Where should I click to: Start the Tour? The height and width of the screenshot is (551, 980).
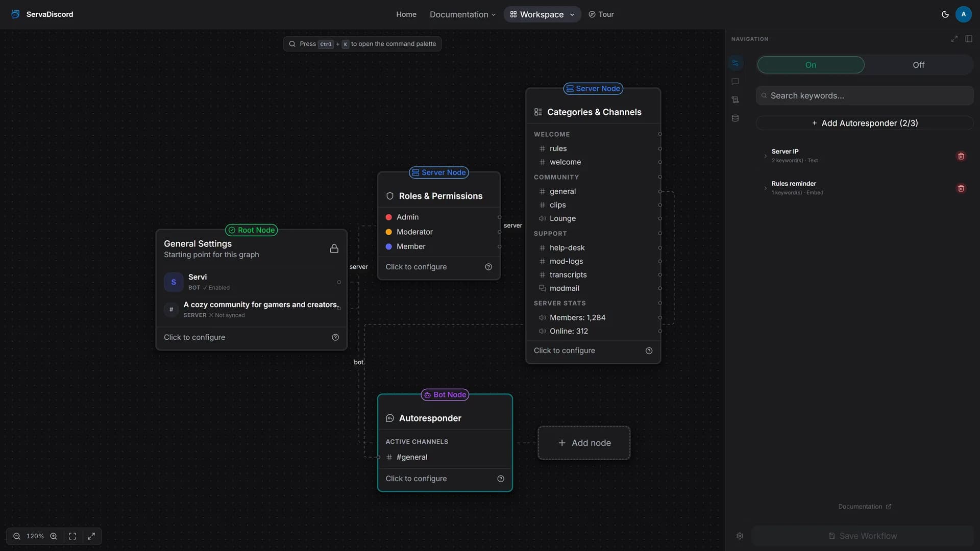click(x=601, y=14)
